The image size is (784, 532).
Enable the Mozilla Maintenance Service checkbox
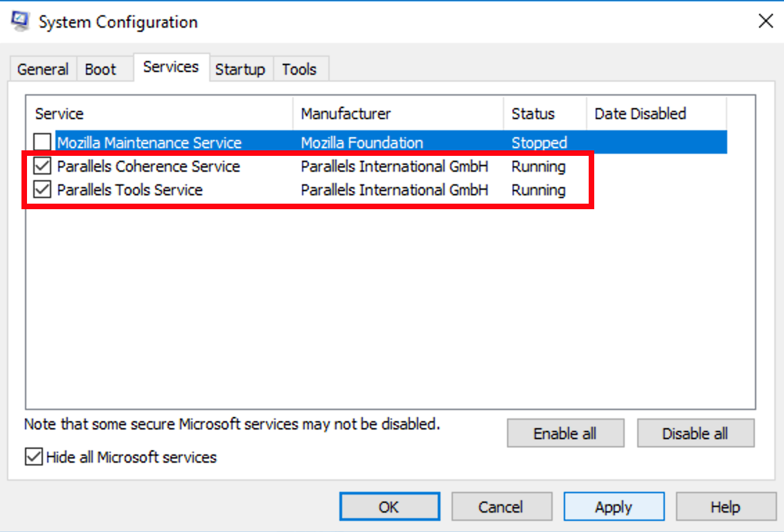point(43,143)
